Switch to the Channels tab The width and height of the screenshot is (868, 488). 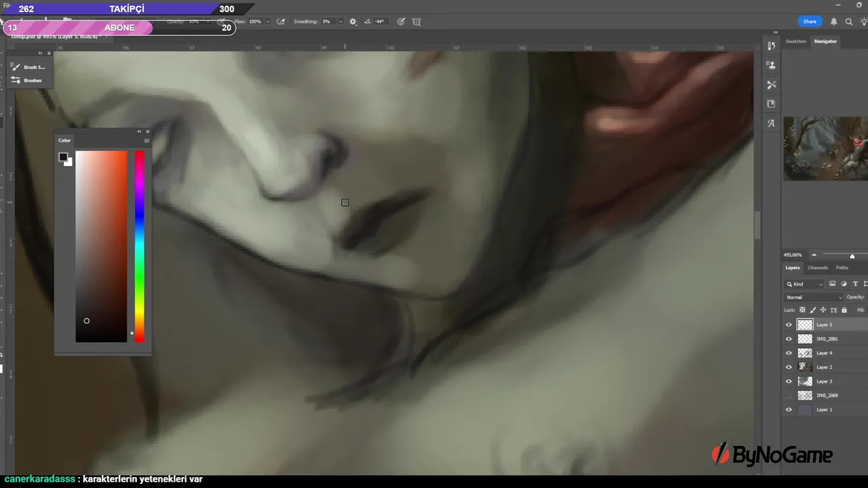817,268
